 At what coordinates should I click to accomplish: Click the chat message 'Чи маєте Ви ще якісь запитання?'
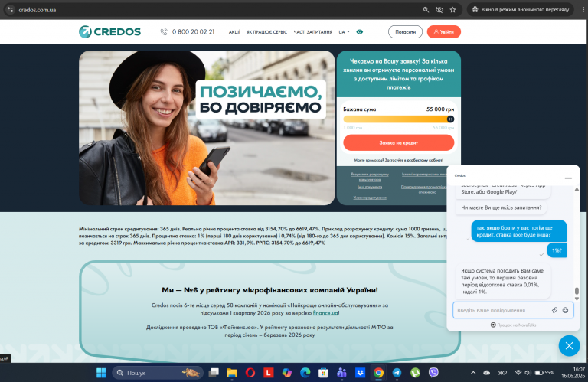pos(501,207)
